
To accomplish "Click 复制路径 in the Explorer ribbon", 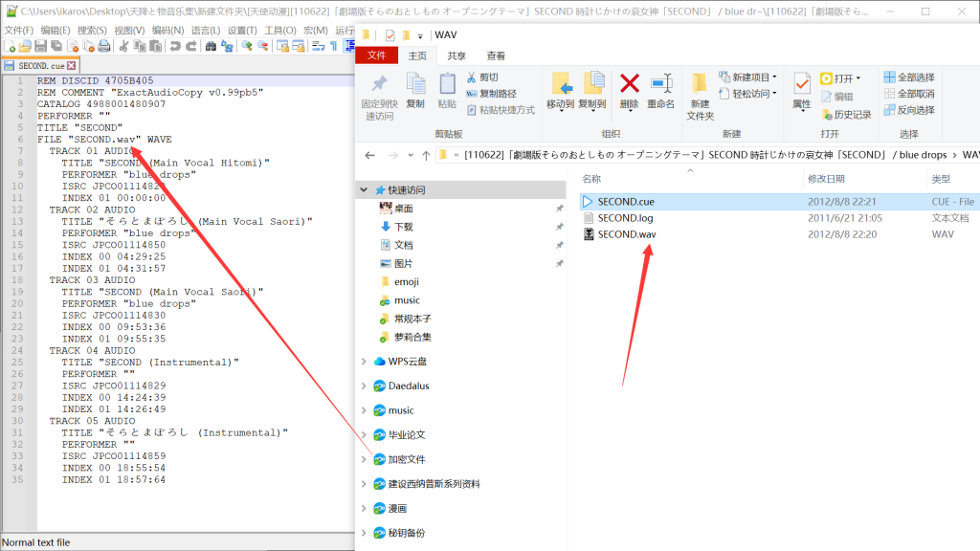I will coord(492,94).
